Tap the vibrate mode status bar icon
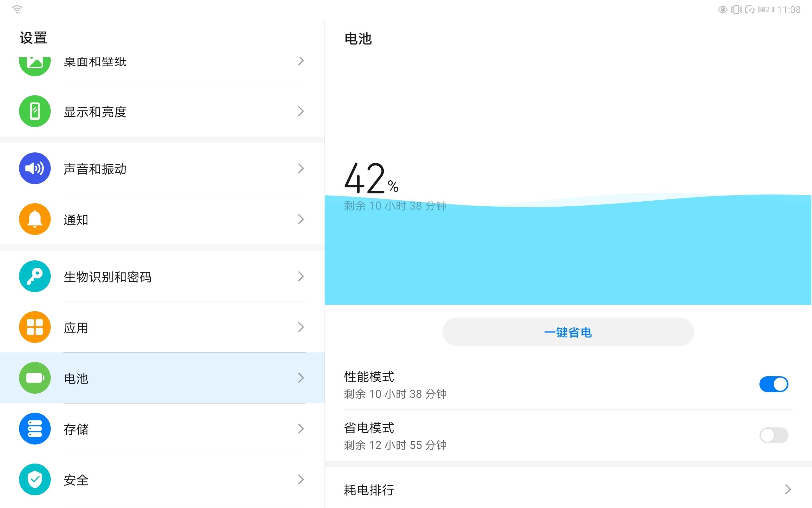 736,10
